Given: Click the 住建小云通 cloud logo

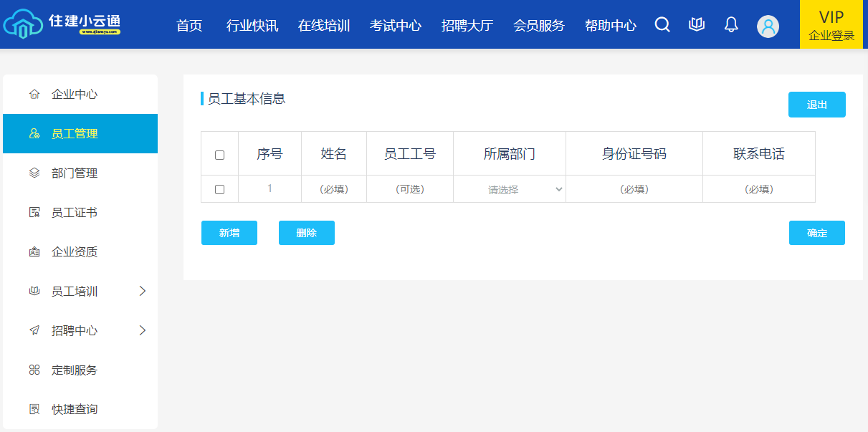Looking at the screenshot, I should (62, 24).
